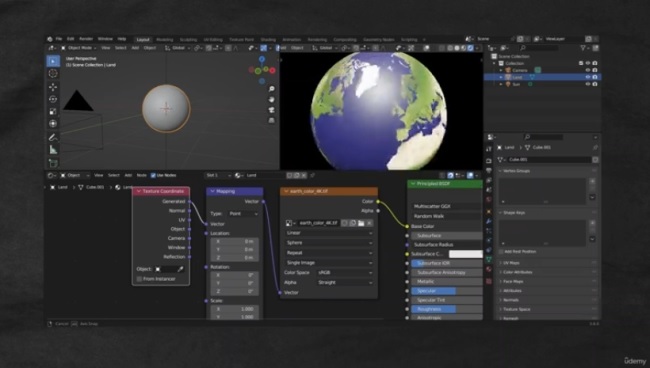
Task: Open Object Mode dropdown in 3D viewport
Action: point(78,48)
